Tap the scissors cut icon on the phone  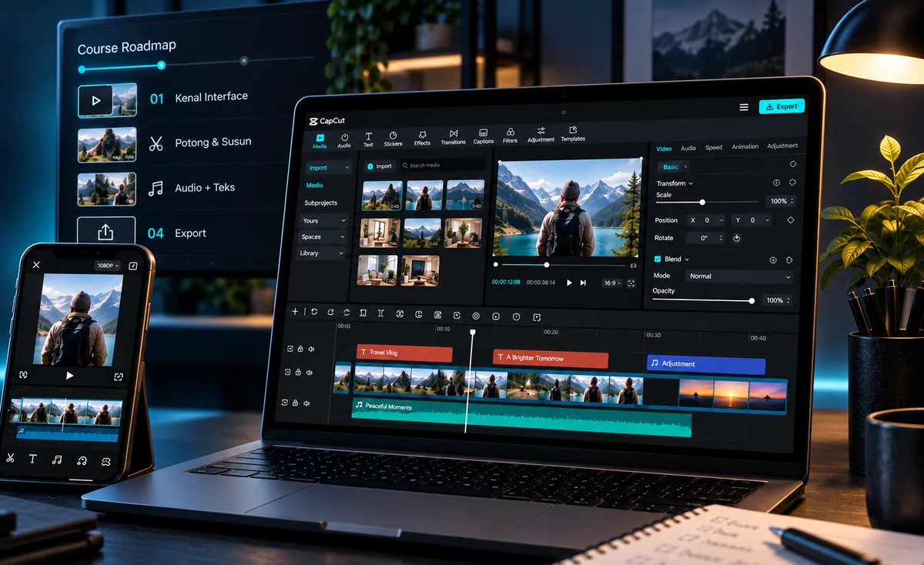click(x=10, y=459)
